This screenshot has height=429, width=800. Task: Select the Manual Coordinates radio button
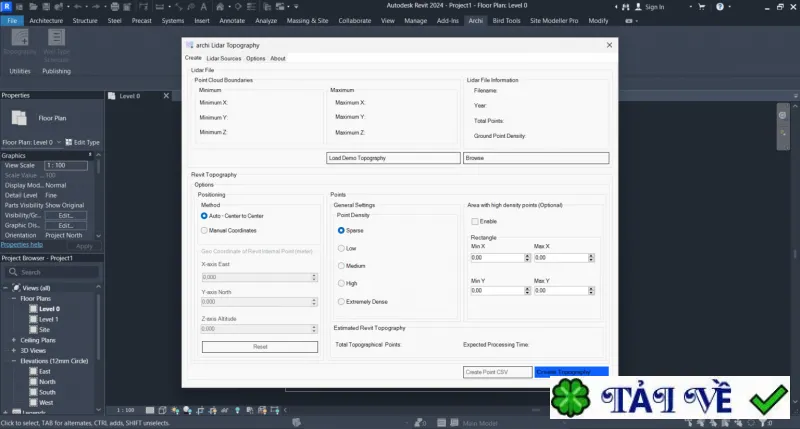[204, 231]
